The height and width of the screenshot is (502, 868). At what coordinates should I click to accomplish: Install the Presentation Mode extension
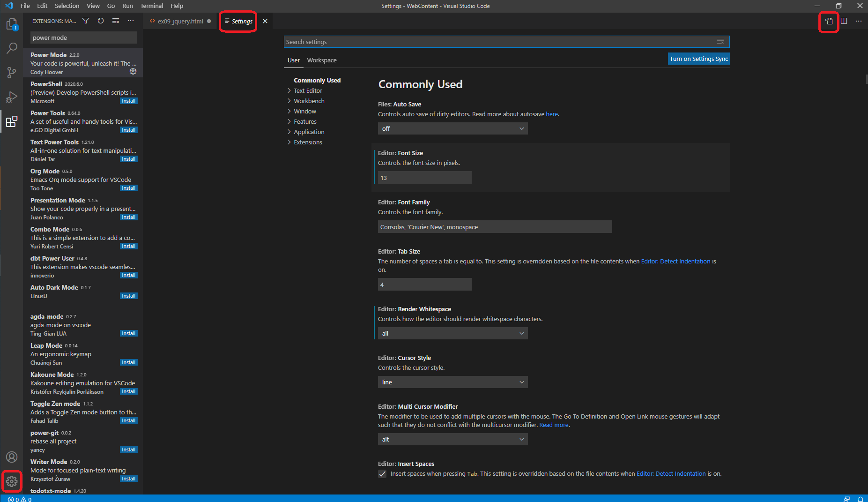pos(128,217)
